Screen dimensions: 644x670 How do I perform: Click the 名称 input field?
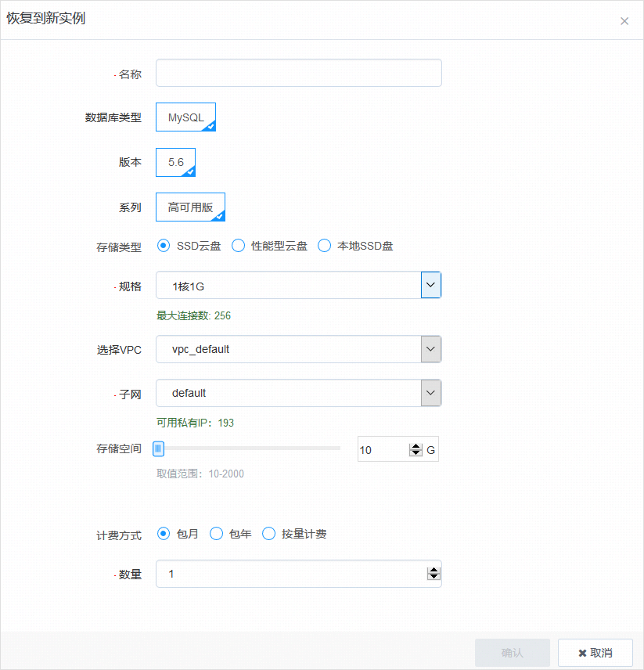pyautogui.click(x=298, y=73)
